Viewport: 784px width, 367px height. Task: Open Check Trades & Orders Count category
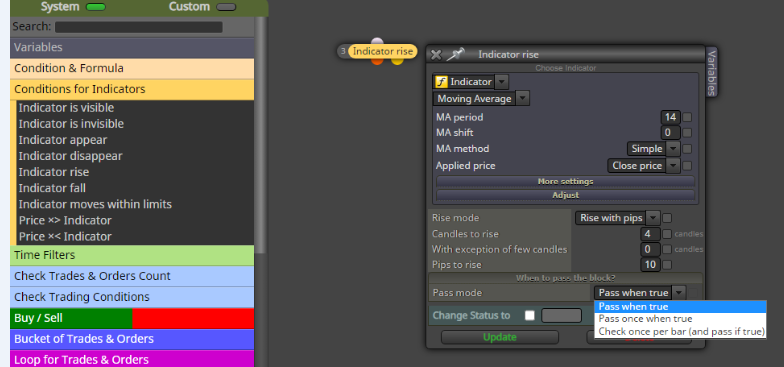[x=132, y=276]
